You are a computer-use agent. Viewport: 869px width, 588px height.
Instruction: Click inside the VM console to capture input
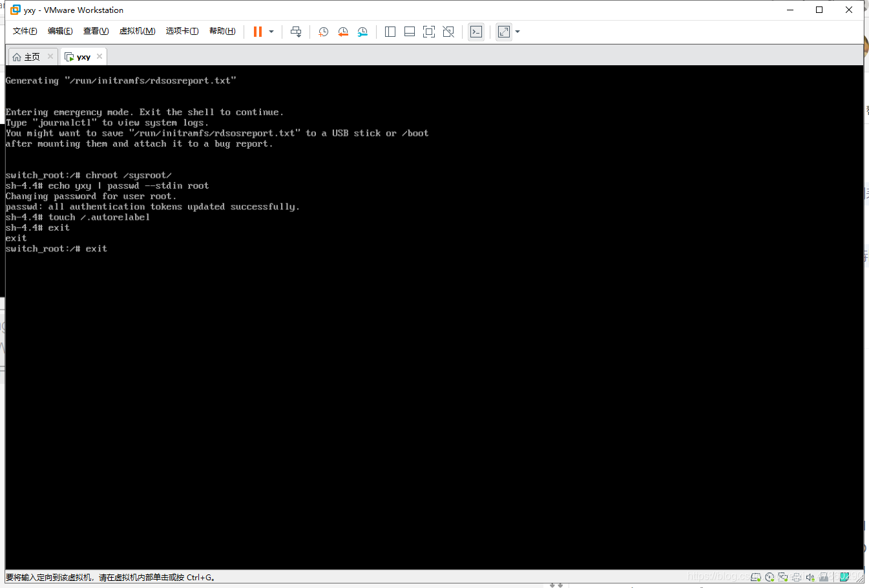pyautogui.click(x=434, y=317)
